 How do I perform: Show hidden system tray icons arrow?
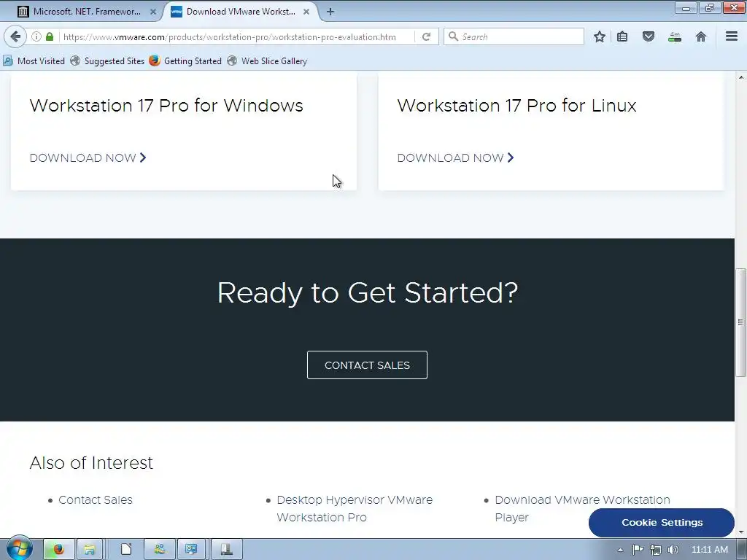coord(620,550)
